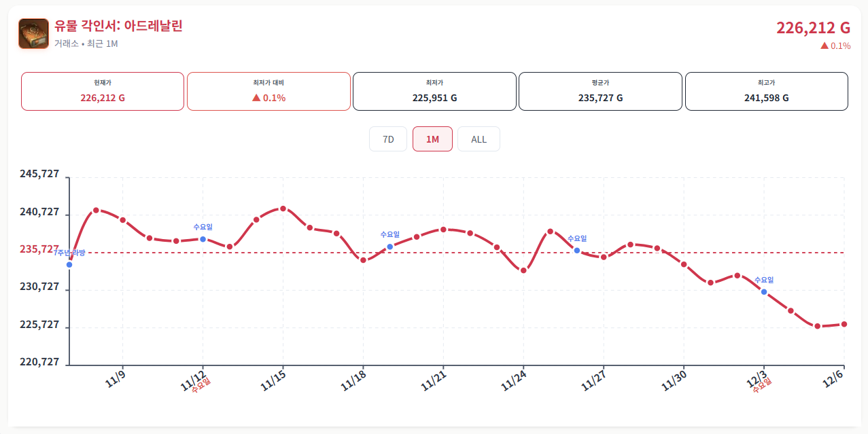The height and width of the screenshot is (434, 868).
Task: Click the 최저가 대비 0.1% card
Action: 268,91
